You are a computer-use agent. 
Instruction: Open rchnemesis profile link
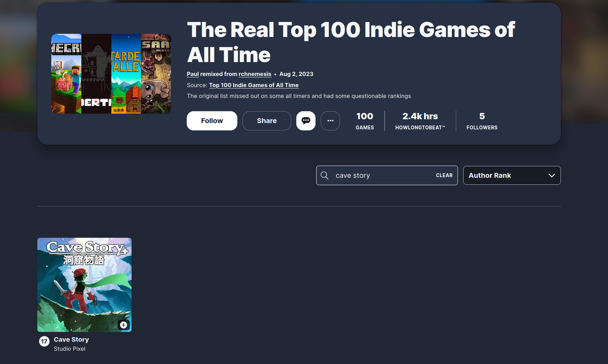tap(255, 74)
